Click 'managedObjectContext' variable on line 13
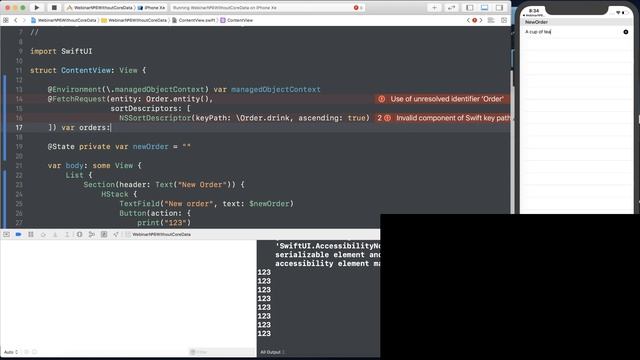The width and height of the screenshot is (640, 360). tap(276, 89)
